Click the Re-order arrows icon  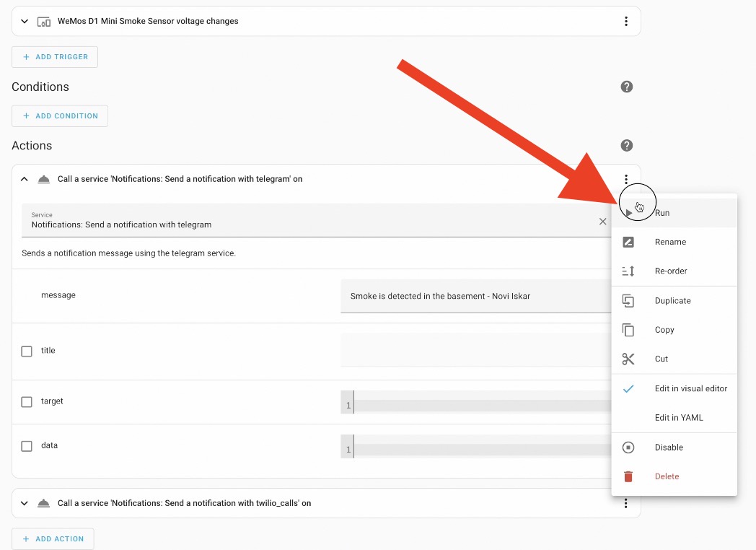(628, 271)
